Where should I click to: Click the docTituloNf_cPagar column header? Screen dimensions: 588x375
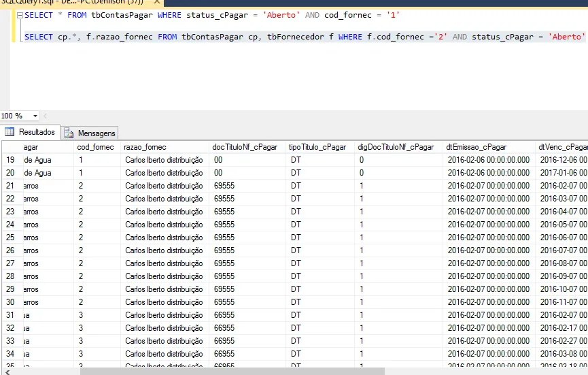coord(245,147)
